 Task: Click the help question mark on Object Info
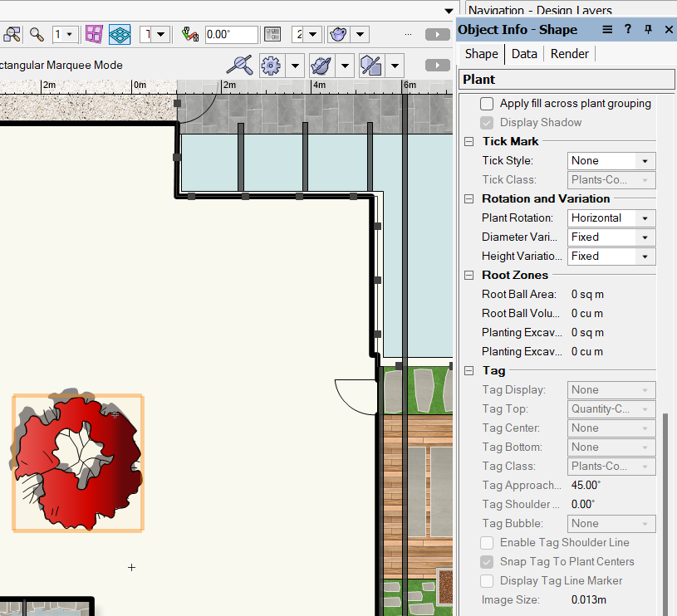click(628, 29)
